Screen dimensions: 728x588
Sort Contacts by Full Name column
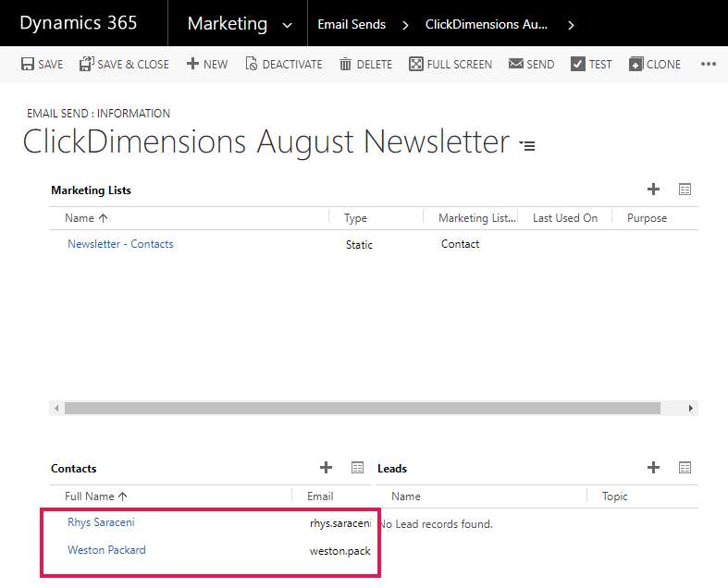point(96,496)
